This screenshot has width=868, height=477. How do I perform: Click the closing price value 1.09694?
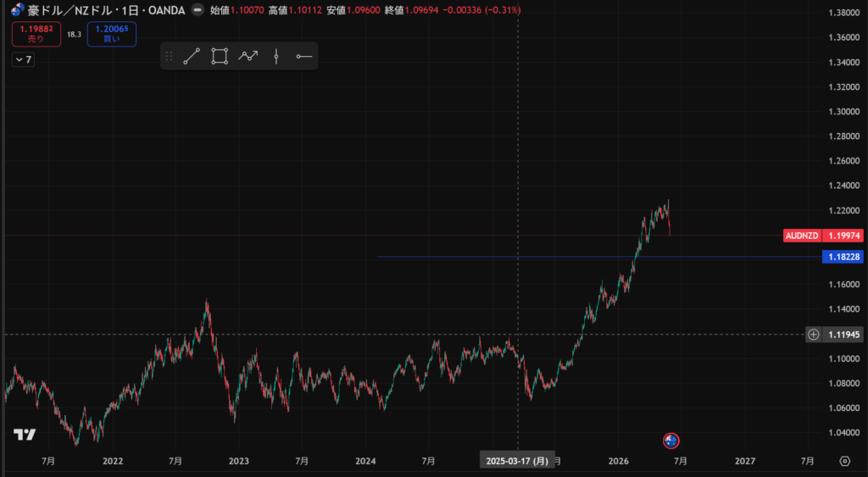point(421,10)
